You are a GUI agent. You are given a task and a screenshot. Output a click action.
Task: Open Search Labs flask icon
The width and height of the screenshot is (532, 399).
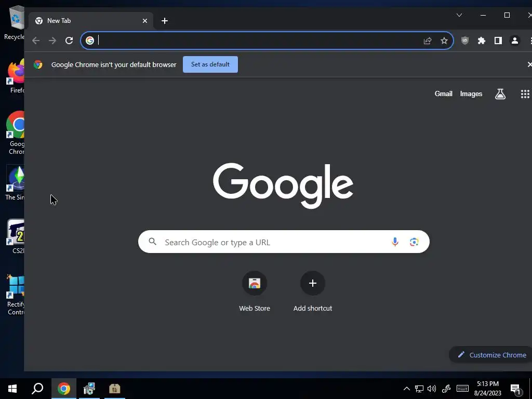[x=500, y=94]
